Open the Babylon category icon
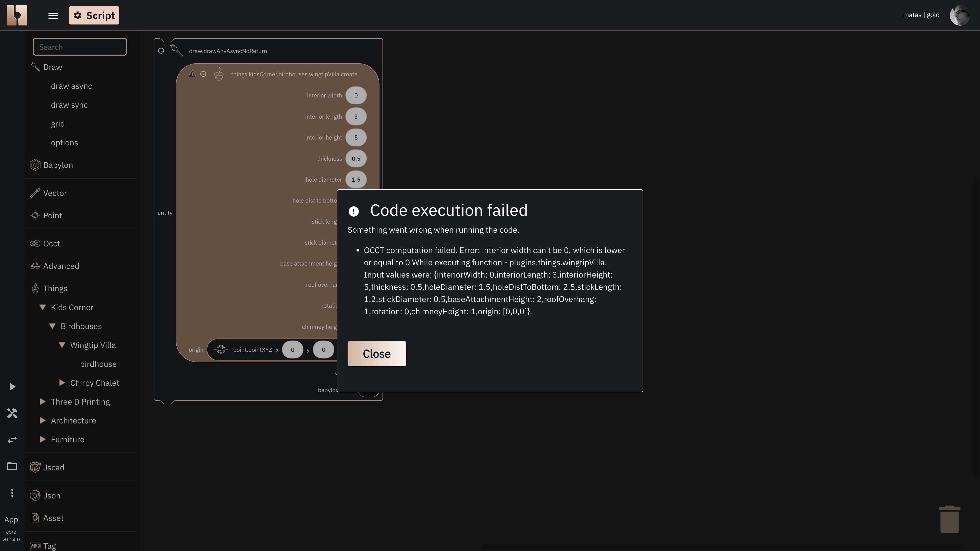980x551 pixels. pos(35,165)
